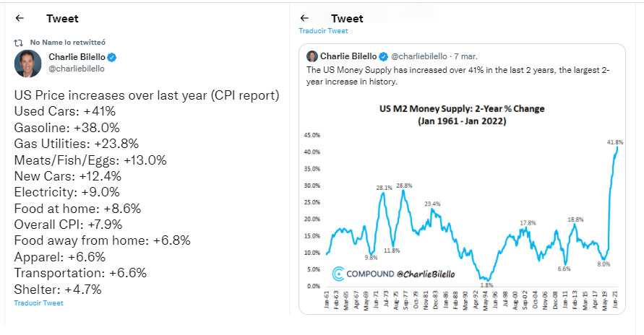Click the '7 mar.' date on the quoted tweet
Screen dimensions: 644x335
465,56
